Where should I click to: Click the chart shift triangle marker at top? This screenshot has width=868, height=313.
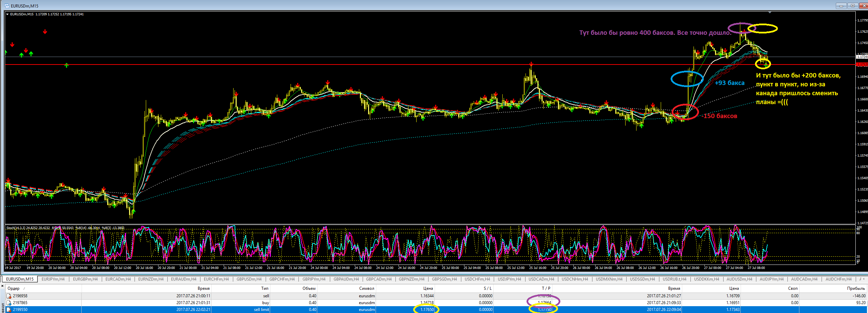[770, 12]
